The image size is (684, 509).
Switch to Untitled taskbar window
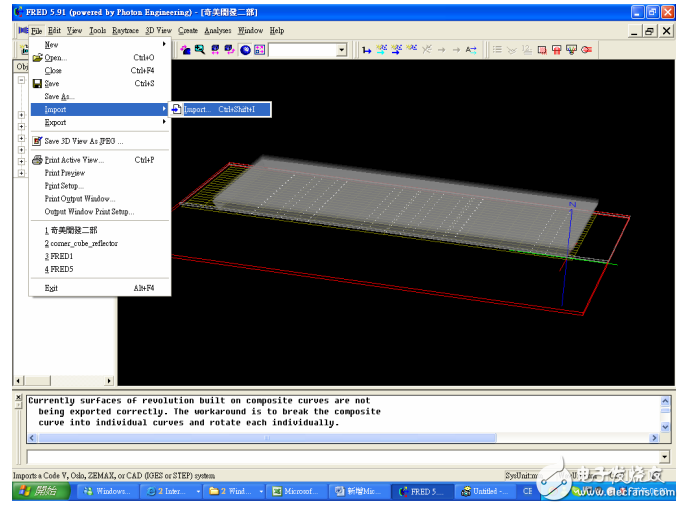pyautogui.click(x=484, y=492)
